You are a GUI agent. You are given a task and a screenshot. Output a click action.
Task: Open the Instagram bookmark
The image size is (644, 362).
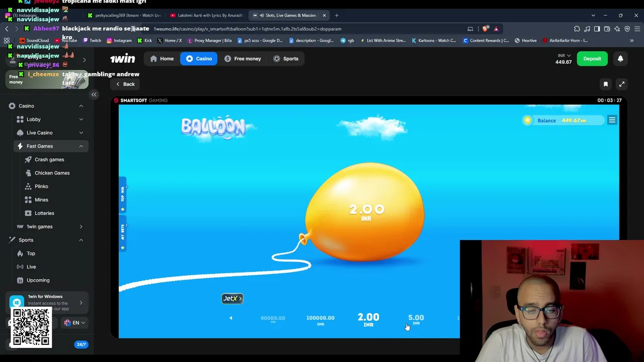(x=119, y=41)
